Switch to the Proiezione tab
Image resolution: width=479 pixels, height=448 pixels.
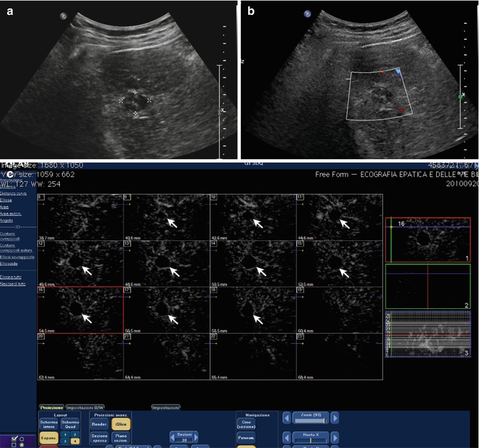(50, 407)
